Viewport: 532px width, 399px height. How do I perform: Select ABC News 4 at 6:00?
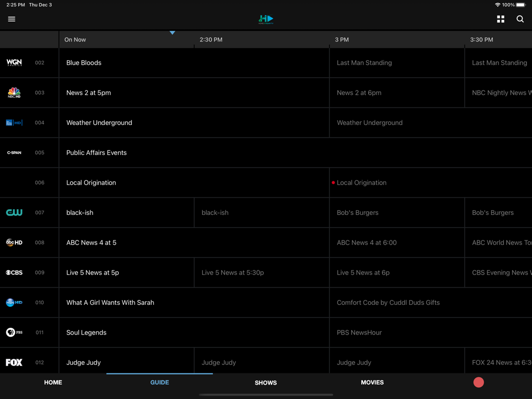coord(397,243)
